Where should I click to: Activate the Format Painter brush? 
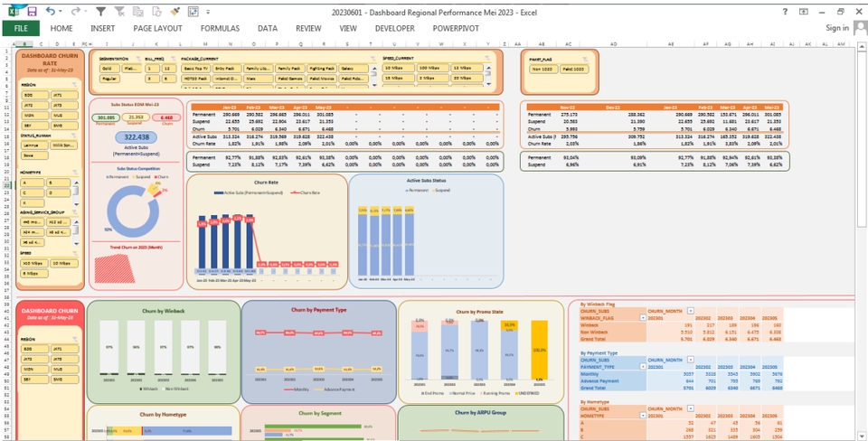(x=175, y=11)
